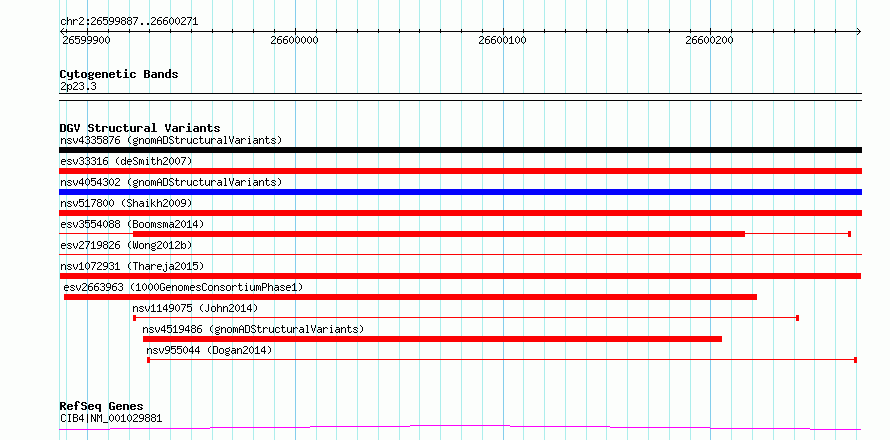Viewport: 890px width, 440px height.
Task: Click the 26600000 ruler position label
Action: tap(294, 40)
